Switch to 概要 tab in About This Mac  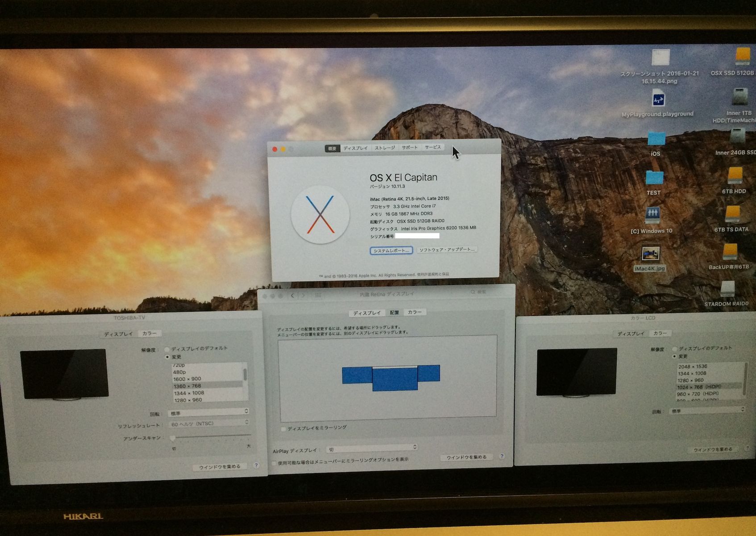332,149
